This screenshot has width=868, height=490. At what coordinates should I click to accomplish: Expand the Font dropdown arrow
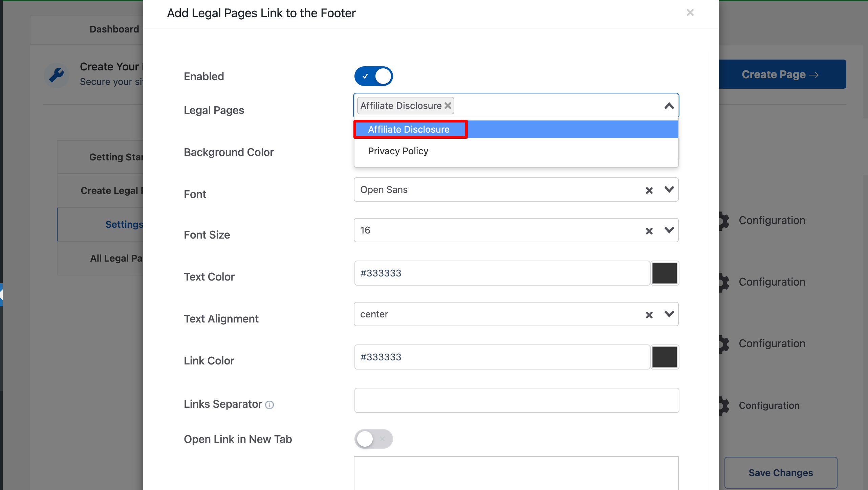(x=669, y=190)
